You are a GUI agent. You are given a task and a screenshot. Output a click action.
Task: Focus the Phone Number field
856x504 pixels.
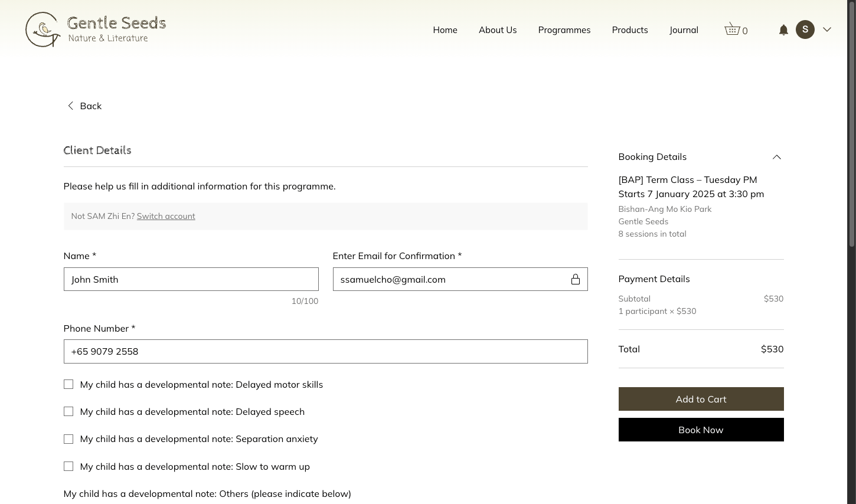pyautogui.click(x=325, y=351)
